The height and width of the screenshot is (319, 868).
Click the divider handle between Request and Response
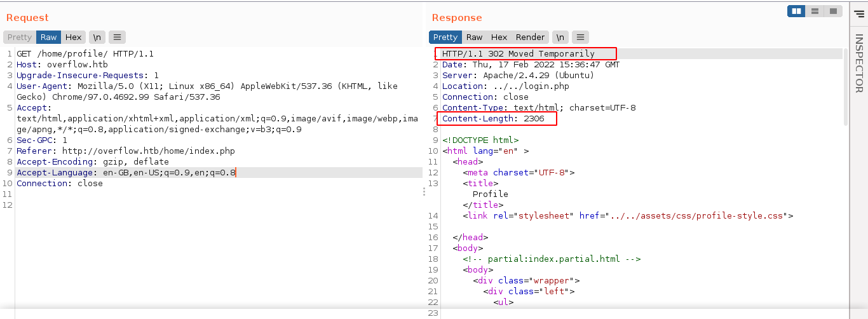pyautogui.click(x=424, y=192)
